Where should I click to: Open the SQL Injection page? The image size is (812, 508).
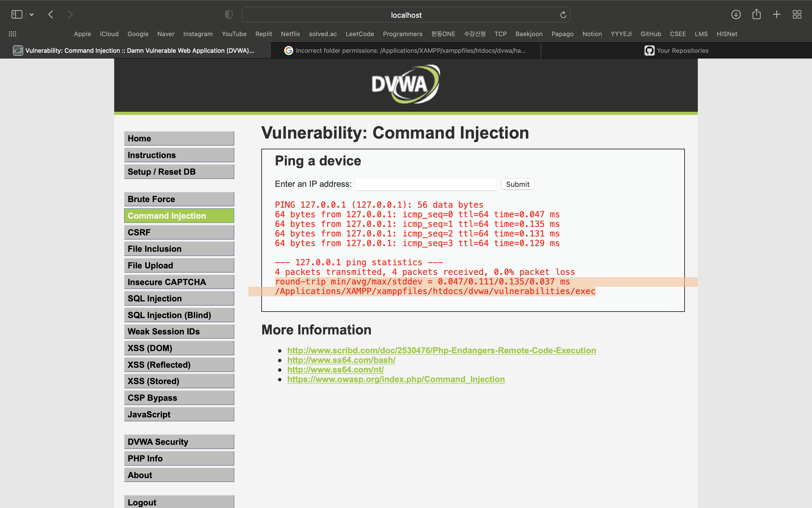tap(179, 298)
